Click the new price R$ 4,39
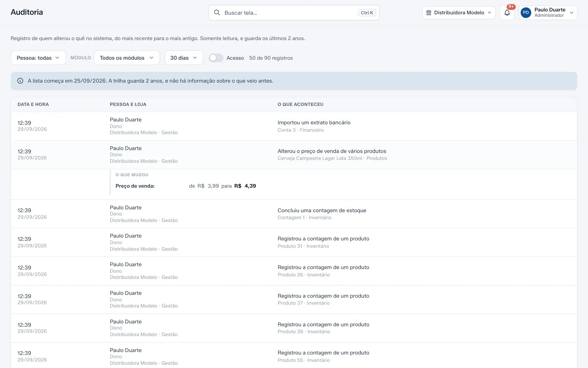Image resolution: width=588 pixels, height=368 pixels. [x=245, y=186]
